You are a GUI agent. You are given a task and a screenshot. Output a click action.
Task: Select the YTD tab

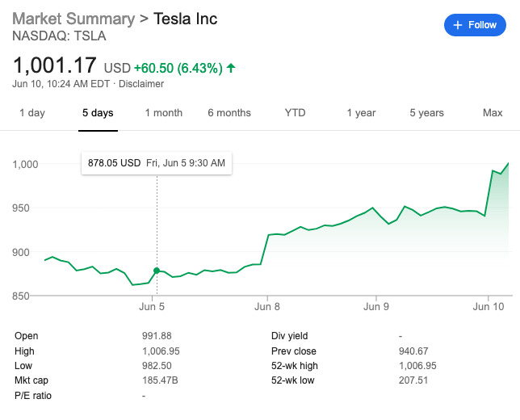pyautogui.click(x=295, y=113)
